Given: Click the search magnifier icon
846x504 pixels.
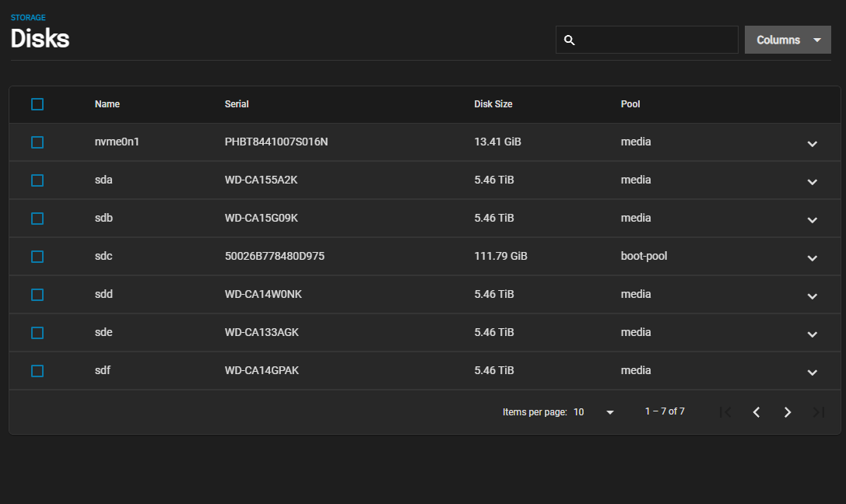Looking at the screenshot, I should [569, 40].
